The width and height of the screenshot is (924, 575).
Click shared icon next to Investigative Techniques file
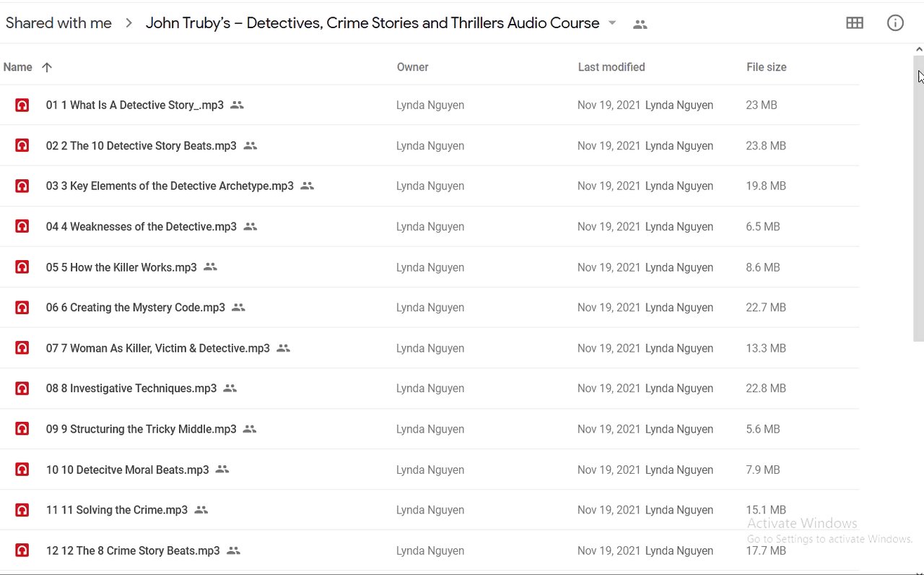[230, 389]
